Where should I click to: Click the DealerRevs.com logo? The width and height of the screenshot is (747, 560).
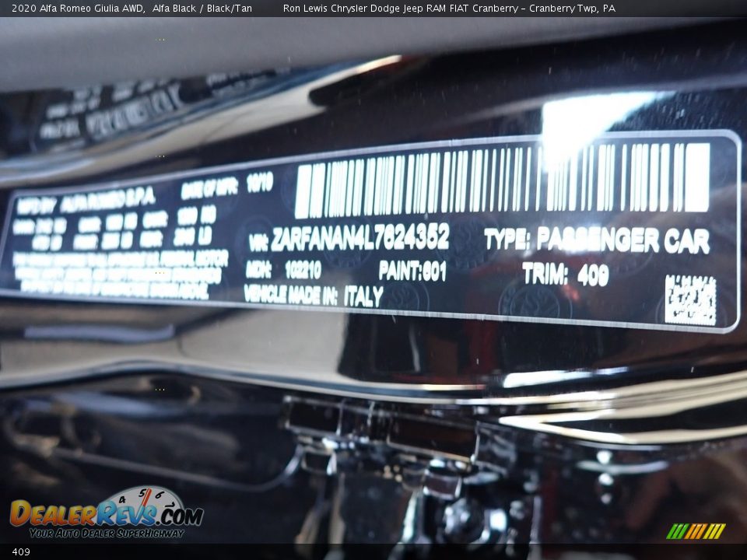(107, 513)
